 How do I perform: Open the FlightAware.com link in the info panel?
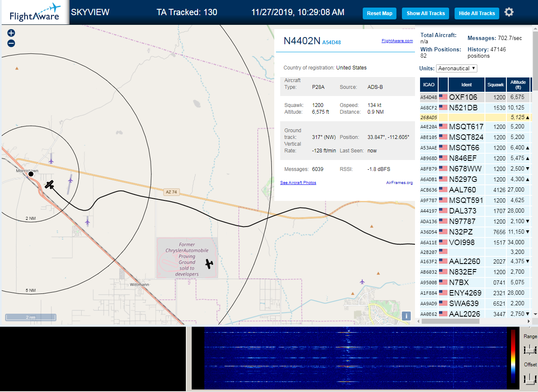click(397, 41)
